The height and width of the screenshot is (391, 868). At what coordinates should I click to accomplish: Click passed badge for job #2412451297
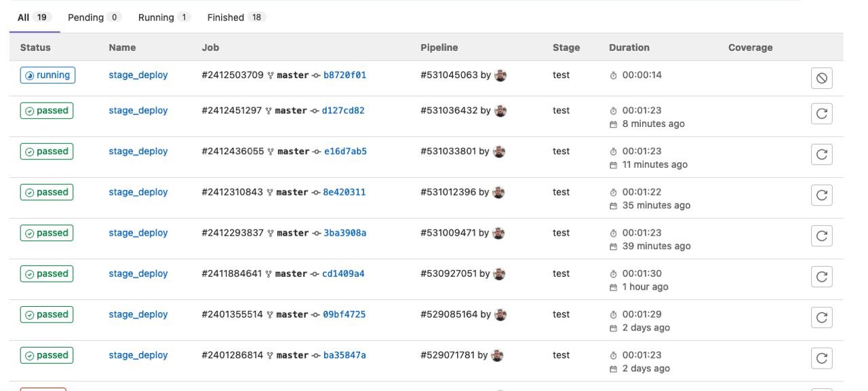[47, 111]
